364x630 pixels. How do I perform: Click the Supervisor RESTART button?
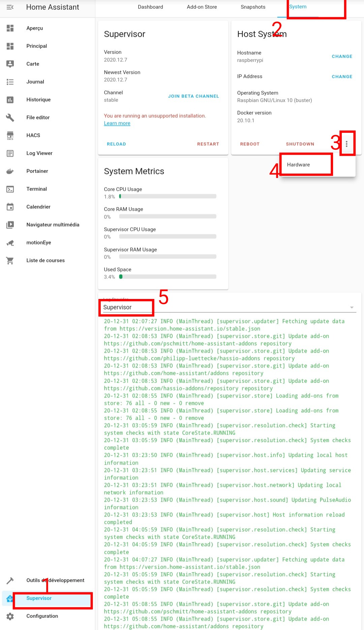coord(208,144)
